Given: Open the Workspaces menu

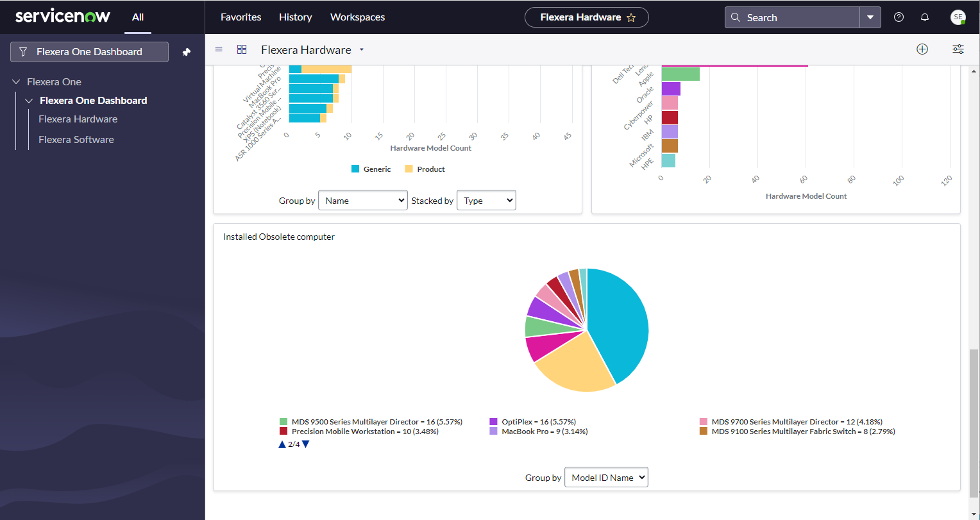Looking at the screenshot, I should click(357, 17).
